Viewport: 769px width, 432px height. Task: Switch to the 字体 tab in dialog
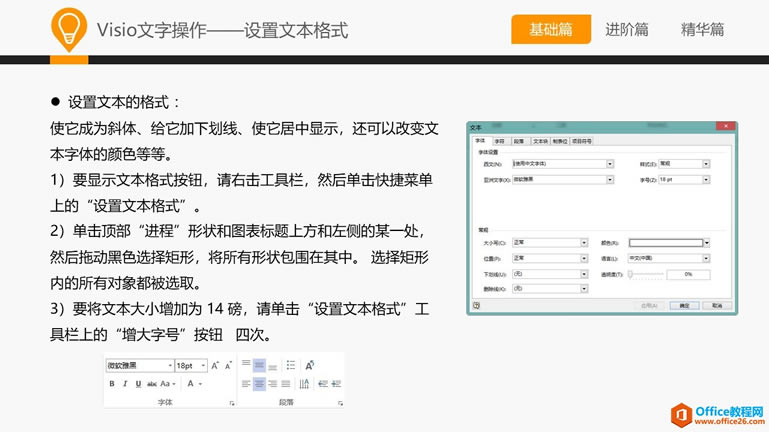coord(481,141)
